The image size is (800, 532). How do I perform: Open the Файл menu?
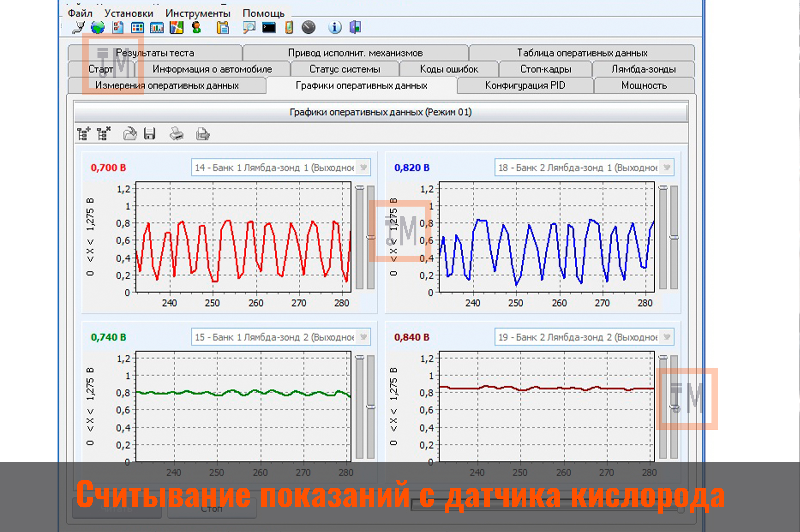(80, 13)
